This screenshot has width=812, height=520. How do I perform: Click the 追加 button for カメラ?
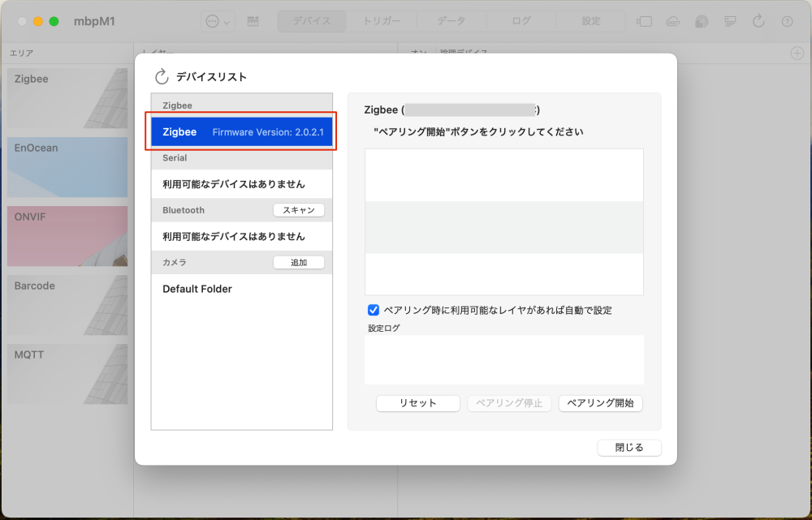(x=299, y=262)
